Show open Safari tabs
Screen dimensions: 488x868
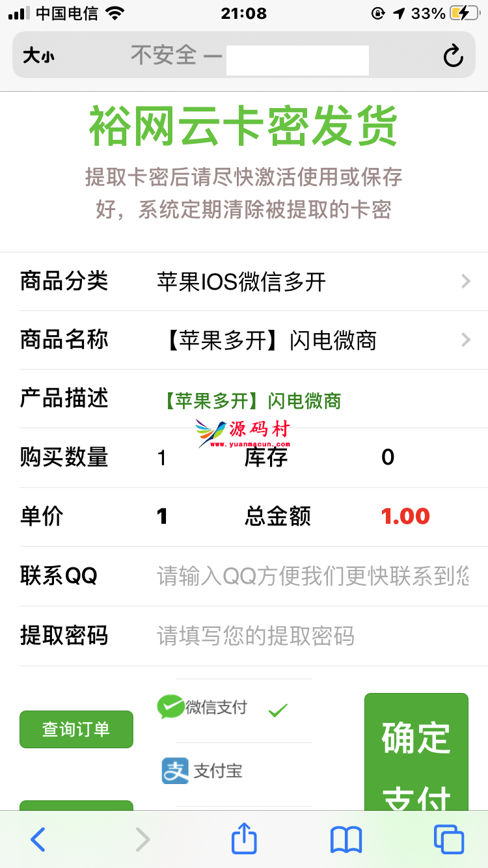[x=449, y=839]
